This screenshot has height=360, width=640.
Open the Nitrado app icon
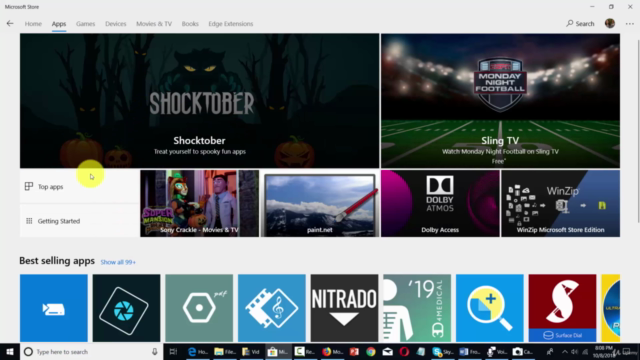[344, 308]
